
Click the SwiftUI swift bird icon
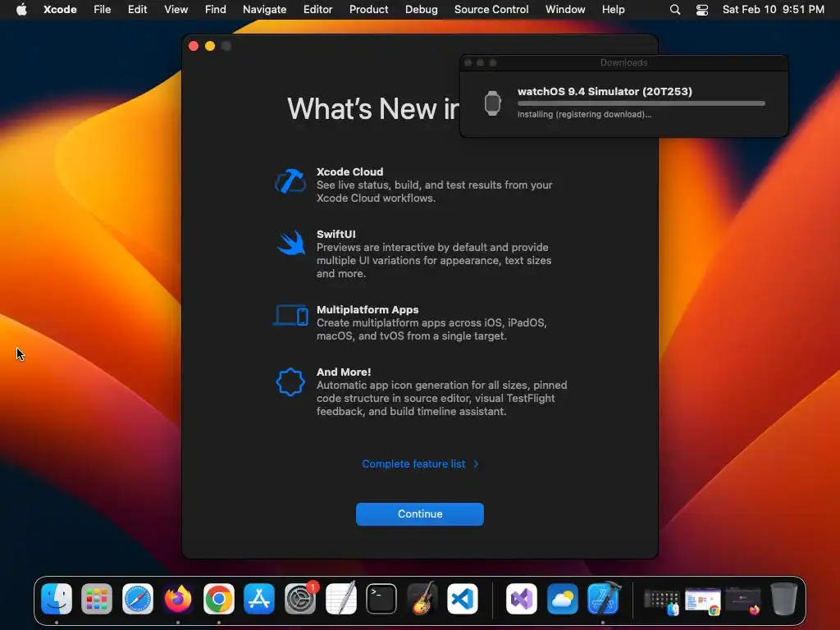point(291,243)
